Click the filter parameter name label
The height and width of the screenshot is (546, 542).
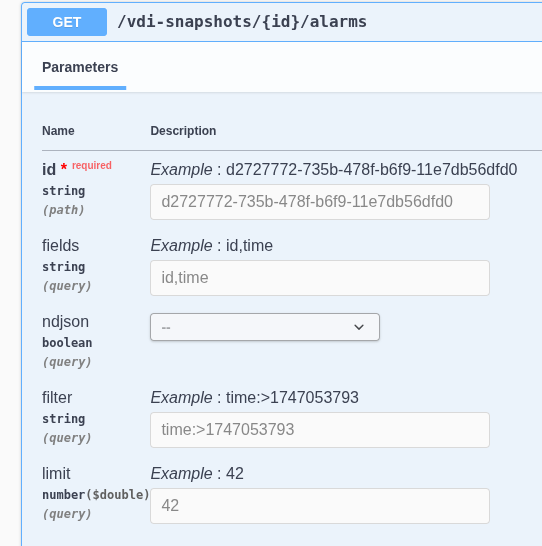[x=57, y=397]
